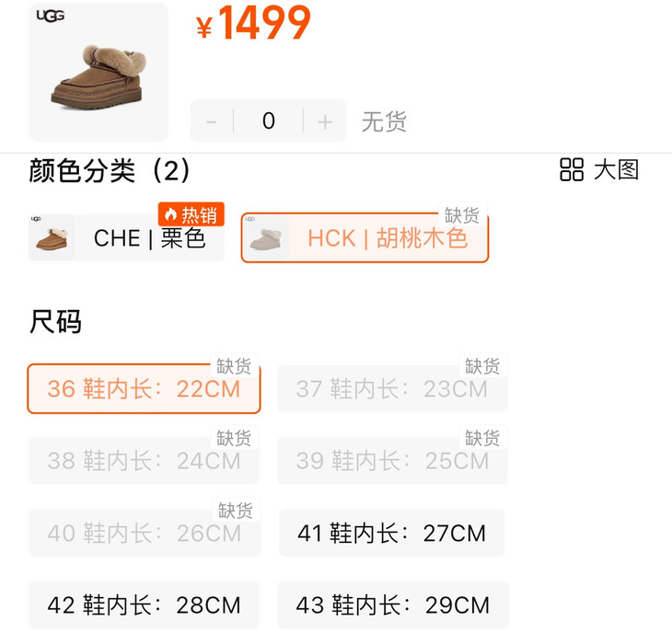This screenshot has width=672, height=644.
Task: Decrease quantity with the minus button
Action: [212, 121]
